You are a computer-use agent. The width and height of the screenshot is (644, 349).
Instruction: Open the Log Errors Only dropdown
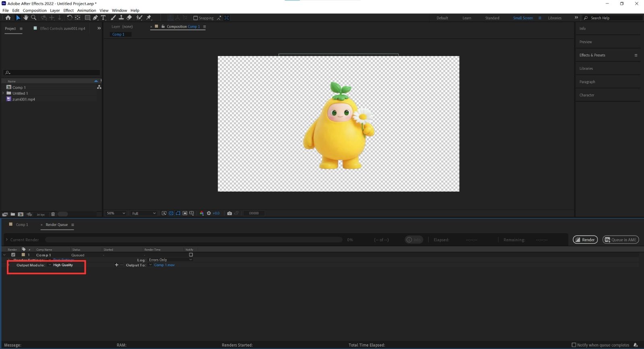coord(170,260)
